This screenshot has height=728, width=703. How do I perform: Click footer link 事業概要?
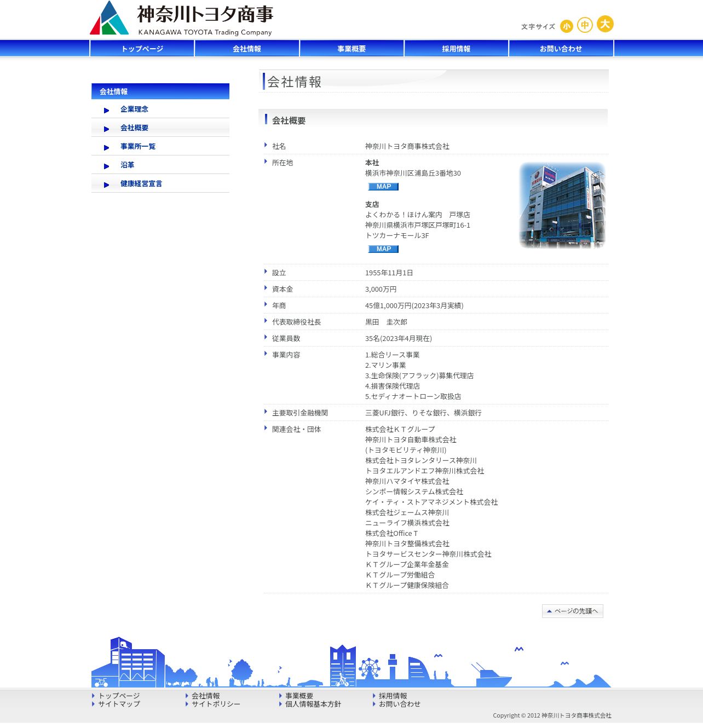[x=299, y=696]
